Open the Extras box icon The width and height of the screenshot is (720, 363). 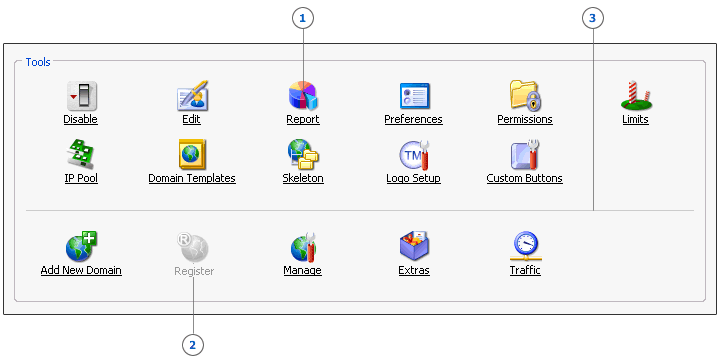414,246
